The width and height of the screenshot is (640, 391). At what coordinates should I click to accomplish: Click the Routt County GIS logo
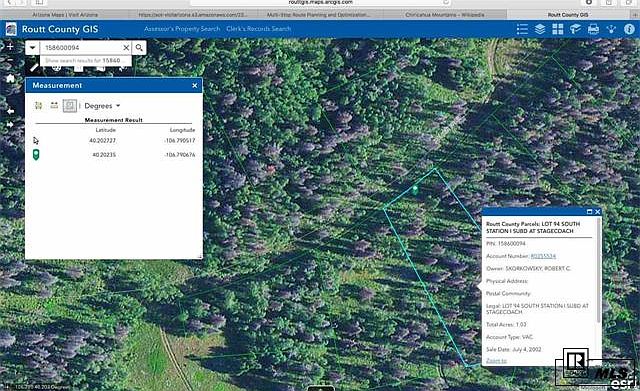point(11,29)
